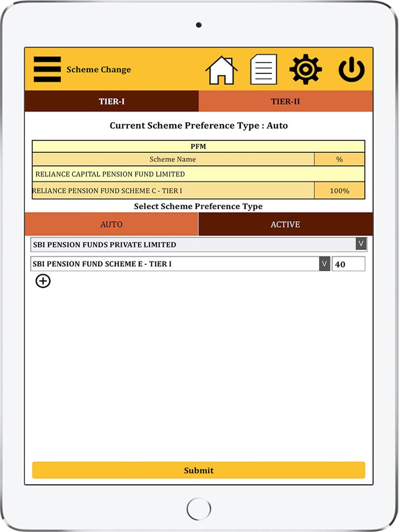The image size is (399, 532).
Task: Select the Scheme Name column header
Action: (174, 159)
